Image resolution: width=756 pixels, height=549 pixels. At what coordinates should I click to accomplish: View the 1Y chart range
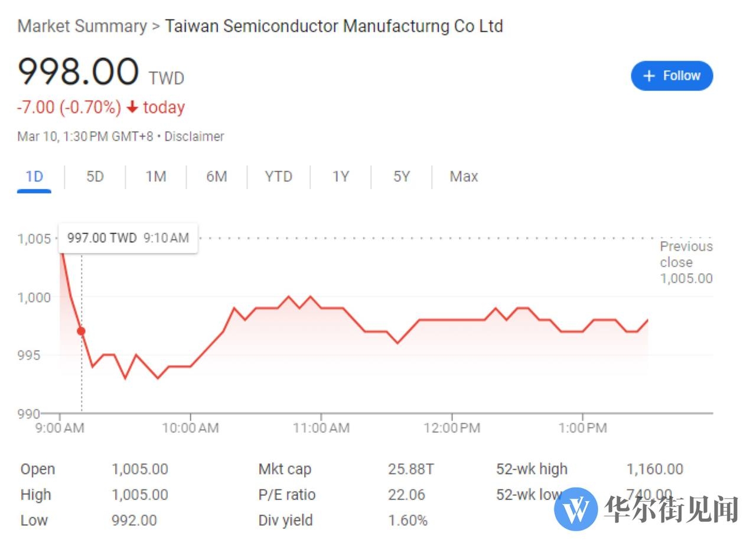[x=341, y=177]
